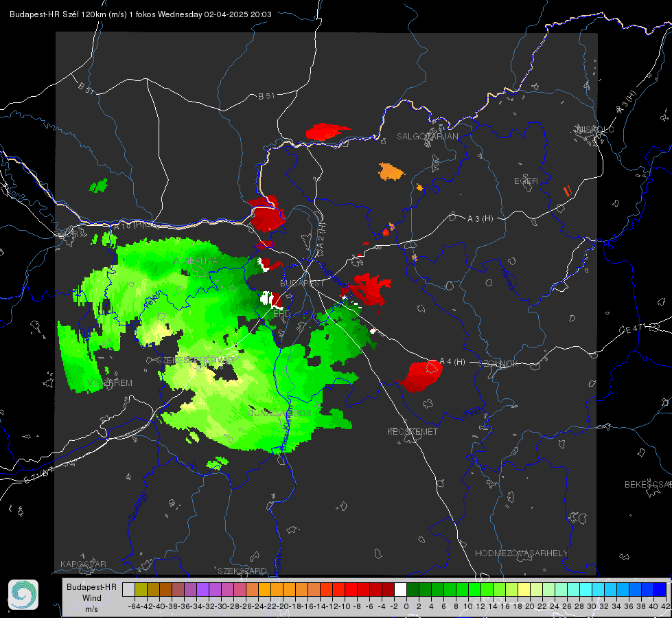Select the HÓDMEZŐVÁSÁRHELY city label
This screenshot has width=672, height=618.
pyautogui.click(x=521, y=553)
